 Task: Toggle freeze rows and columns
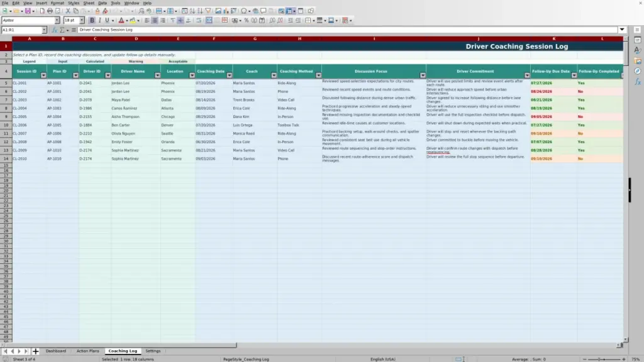pyautogui.click(x=289, y=11)
